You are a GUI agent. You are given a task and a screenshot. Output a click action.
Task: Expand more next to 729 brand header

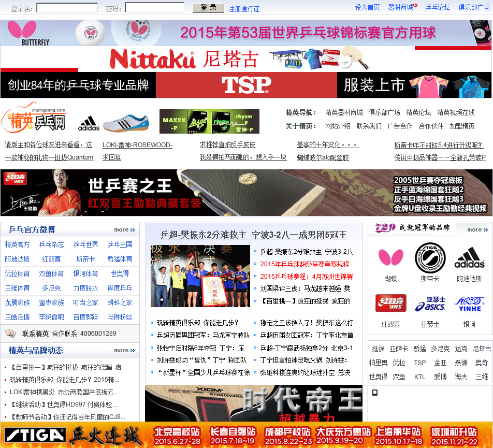[477, 230]
